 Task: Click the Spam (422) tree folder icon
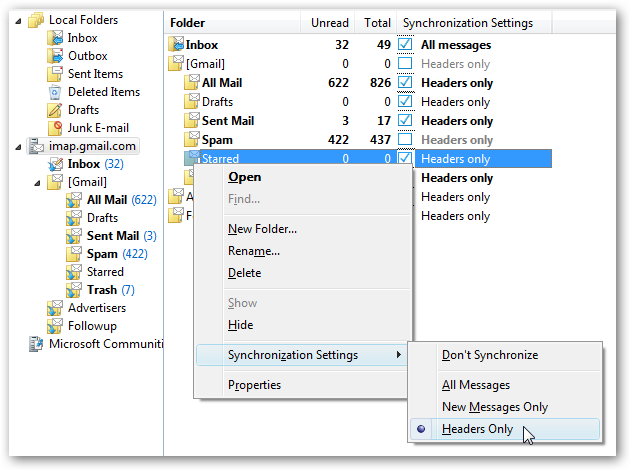(x=74, y=254)
